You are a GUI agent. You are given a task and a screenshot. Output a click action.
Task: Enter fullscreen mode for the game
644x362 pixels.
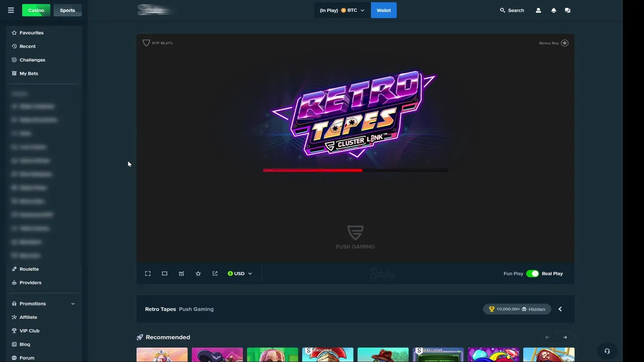point(148,274)
